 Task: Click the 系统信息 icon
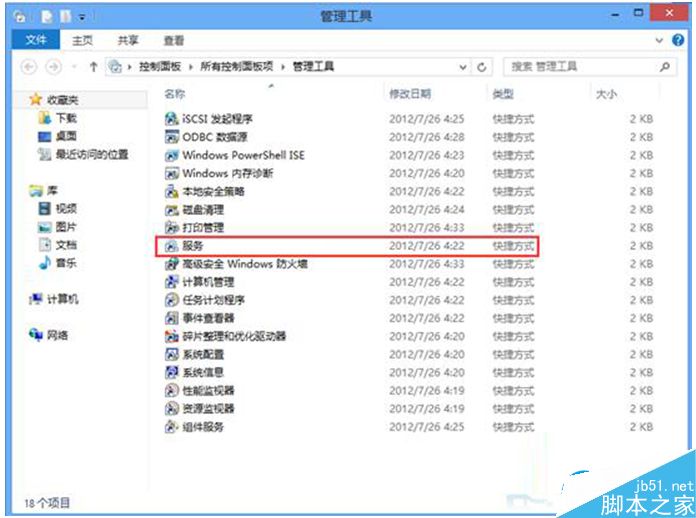point(171,372)
